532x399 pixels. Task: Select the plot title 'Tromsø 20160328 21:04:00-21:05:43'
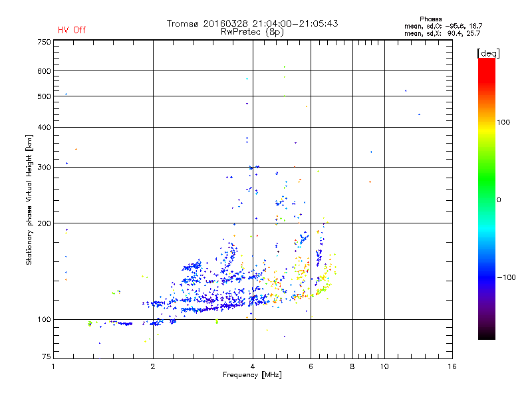pos(252,23)
